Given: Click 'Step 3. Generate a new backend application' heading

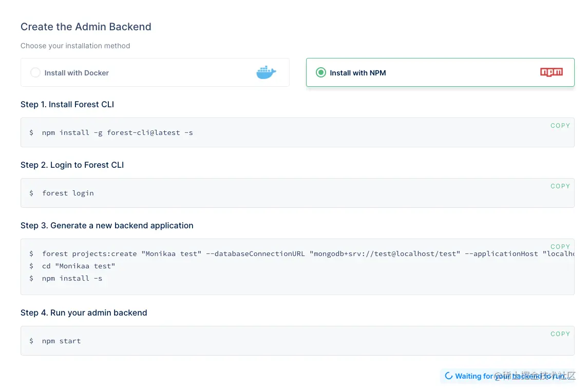Looking at the screenshot, I should (x=107, y=226).
